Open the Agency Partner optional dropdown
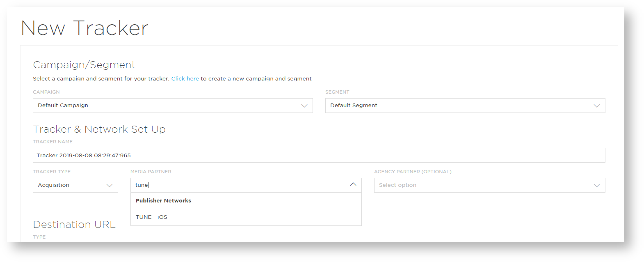This screenshot has width=644, height=262. [490, 185]
